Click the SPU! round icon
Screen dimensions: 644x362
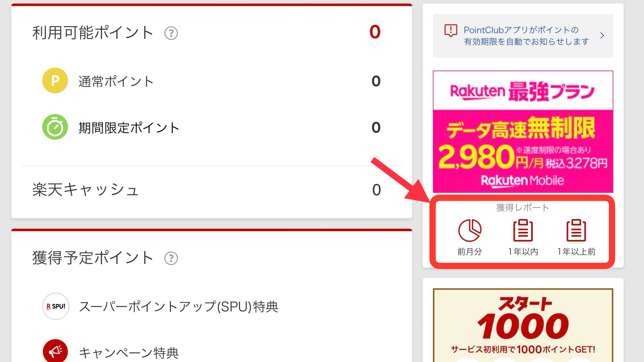56,306
